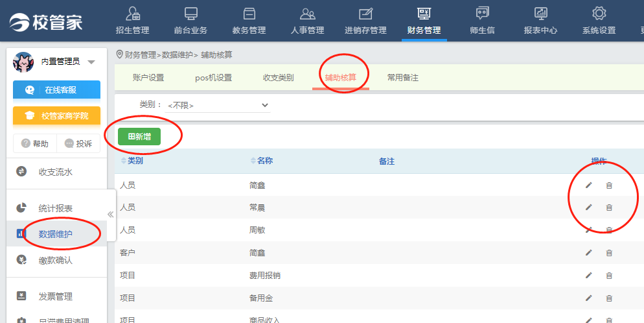
Task: Open 校管家商学院 button
Action: click(56, 116)
